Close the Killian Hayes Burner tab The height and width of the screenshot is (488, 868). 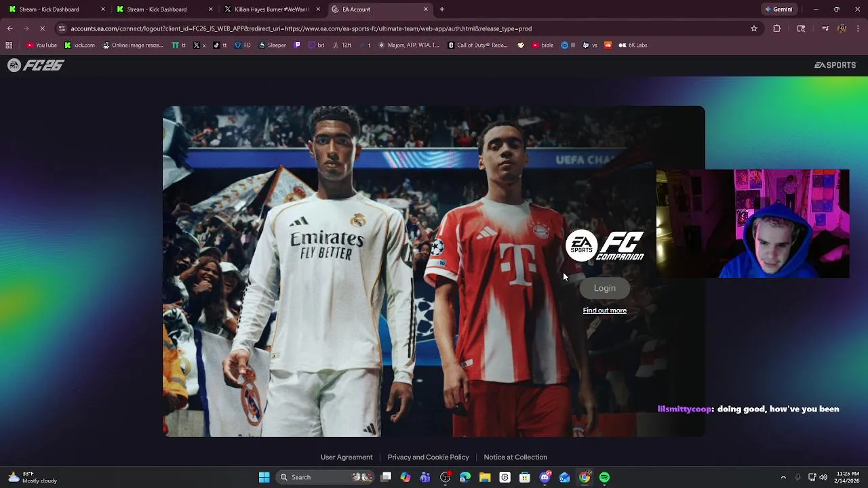[x=318, y=9]
